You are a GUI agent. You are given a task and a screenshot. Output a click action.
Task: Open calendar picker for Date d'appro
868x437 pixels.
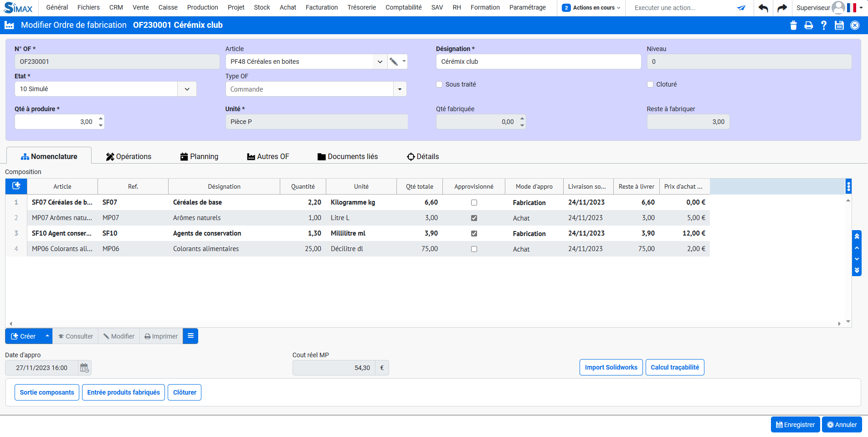tap(84, 368)
